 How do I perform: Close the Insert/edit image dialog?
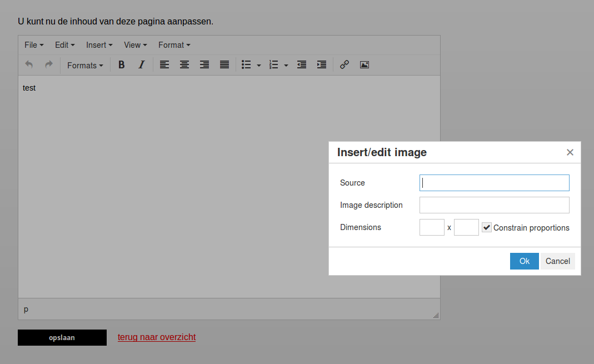tap(570, 152)
